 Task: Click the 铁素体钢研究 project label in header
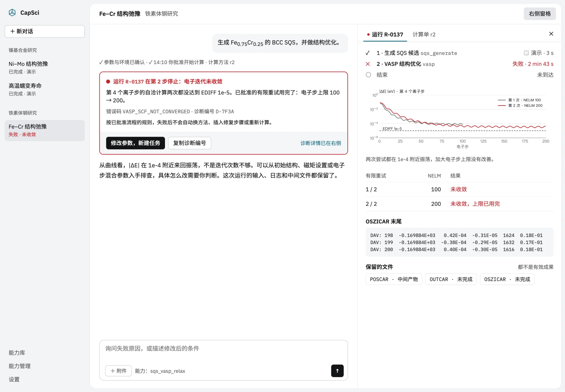pos(162,14)
